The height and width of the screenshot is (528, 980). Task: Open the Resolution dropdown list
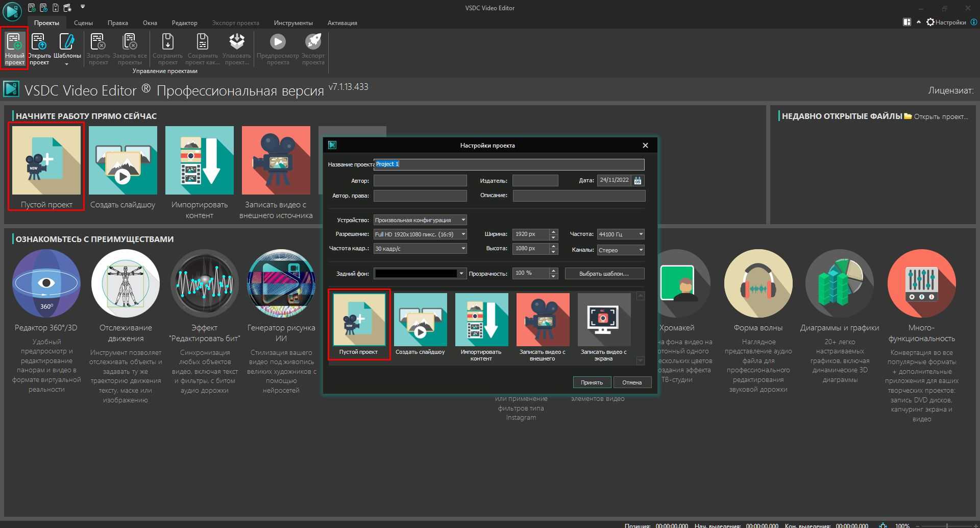pos(463,234)
